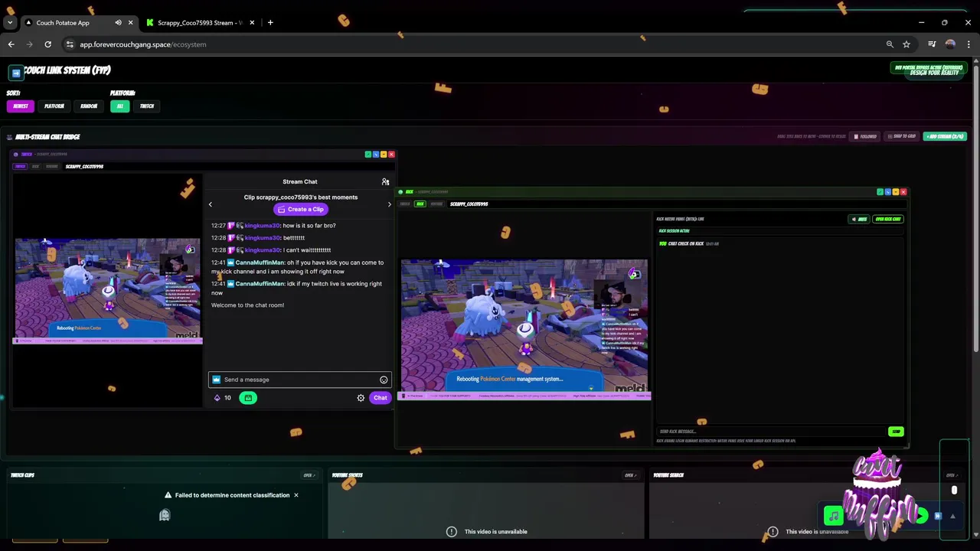
Task: Go back to previous page
Action: pyautogui.click(x=11, y=44)
